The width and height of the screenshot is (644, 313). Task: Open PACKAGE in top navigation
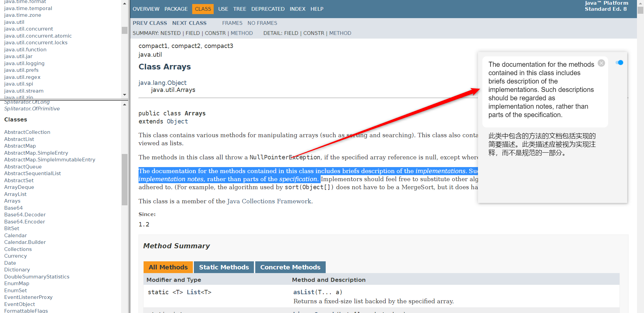[176, 9]
